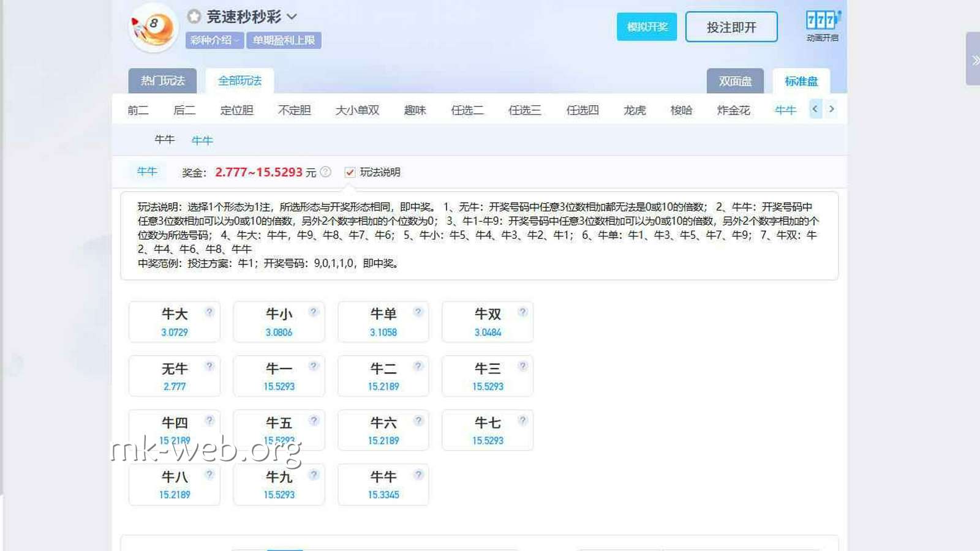Expand the side panel with double chevron
This screenshot has width=980, height=551.
[x=974, y=59]
